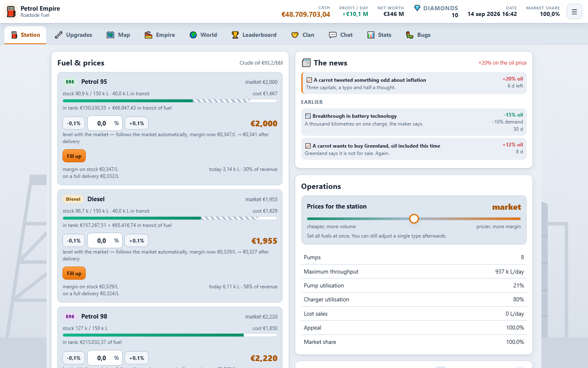The width and height of the screenshot is (588, 368).
Task: Click the Petrol 95 percentage input field
Action: click(105, 123)
